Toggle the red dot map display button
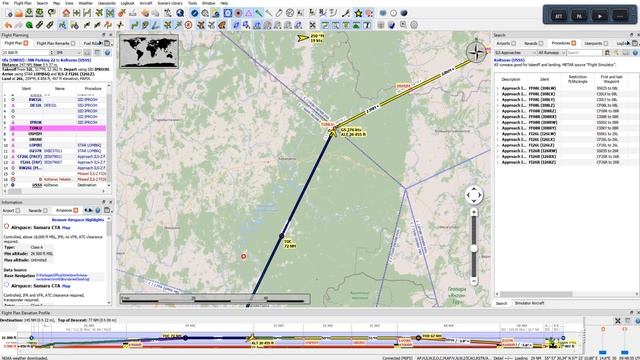The image size is (640, 360). click(x=238, y=13)
